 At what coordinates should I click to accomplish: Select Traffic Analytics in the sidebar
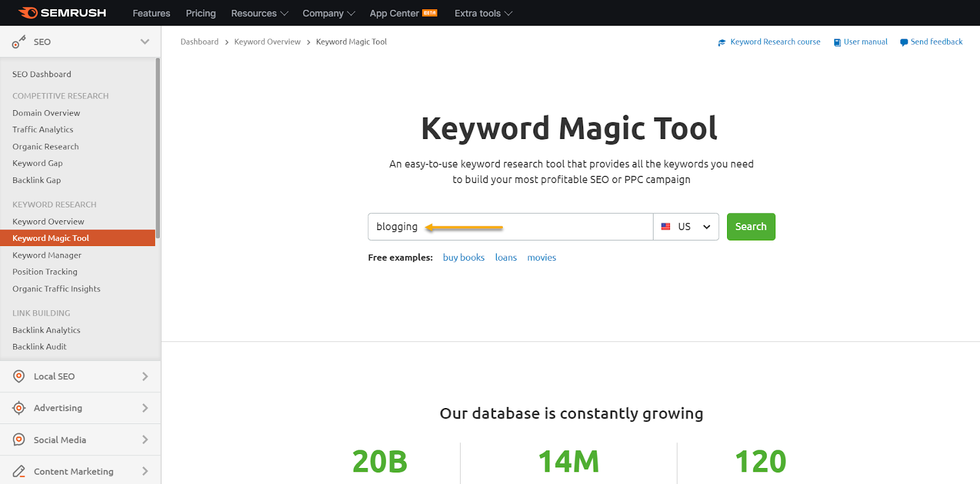43,130
